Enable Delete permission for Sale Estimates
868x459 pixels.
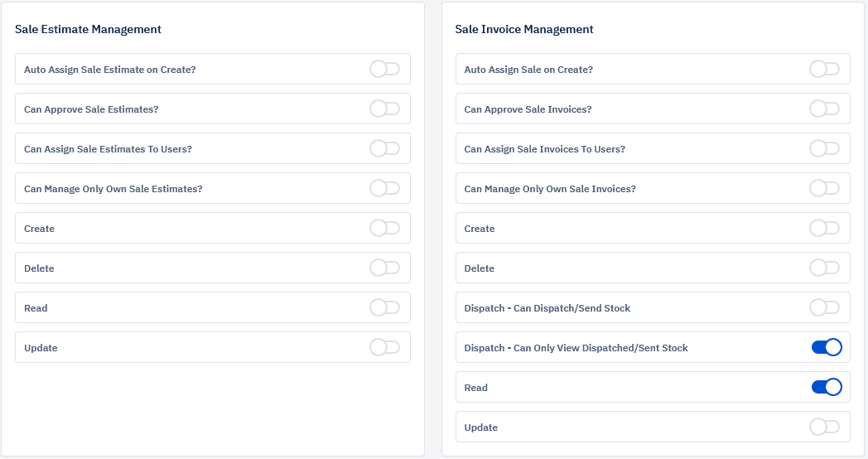(385, 268)
